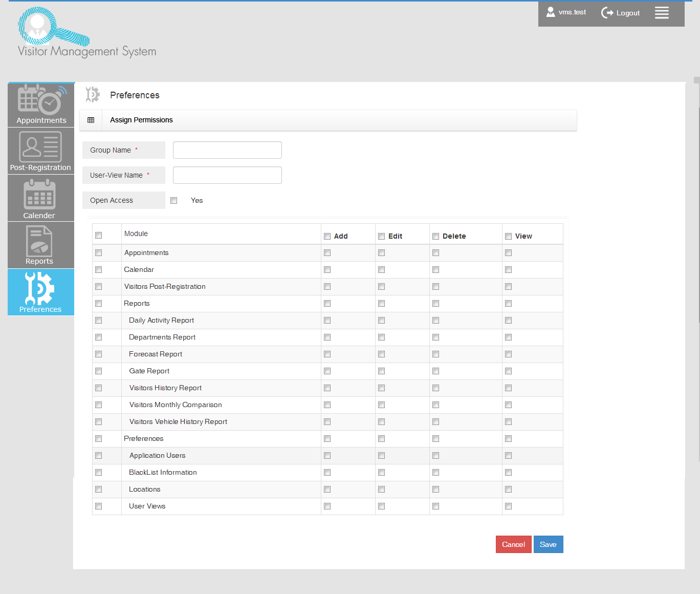Click the Assign Permissions panel header
The width and height of the screenshot is (700, 594).
tap(329, 120)
